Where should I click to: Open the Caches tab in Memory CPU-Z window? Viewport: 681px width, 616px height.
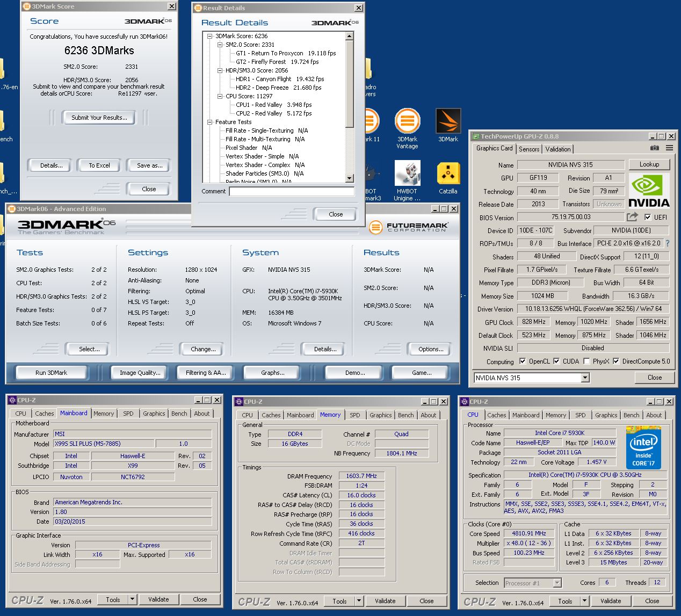coord(271,415)
